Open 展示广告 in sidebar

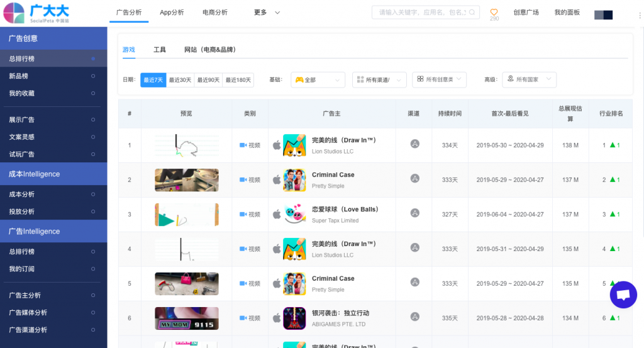coord(53,120)
